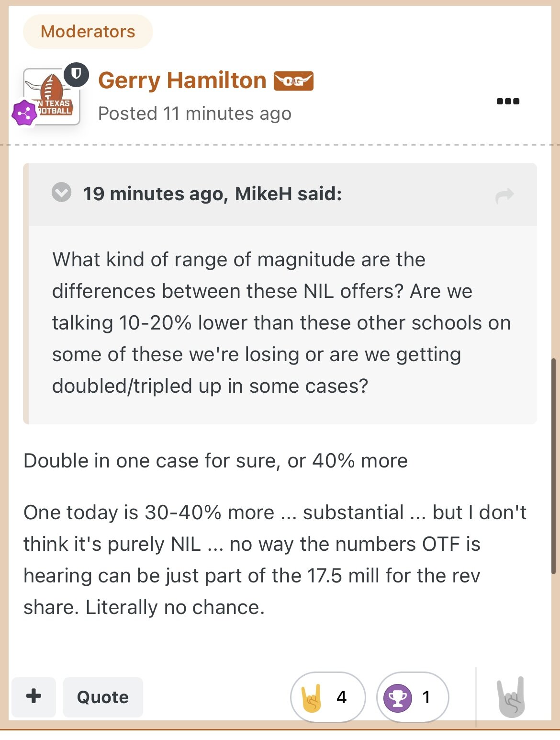Click the moderator shield badge icon
This screenshot has height=740, width=560.
(x=77, y=74)
